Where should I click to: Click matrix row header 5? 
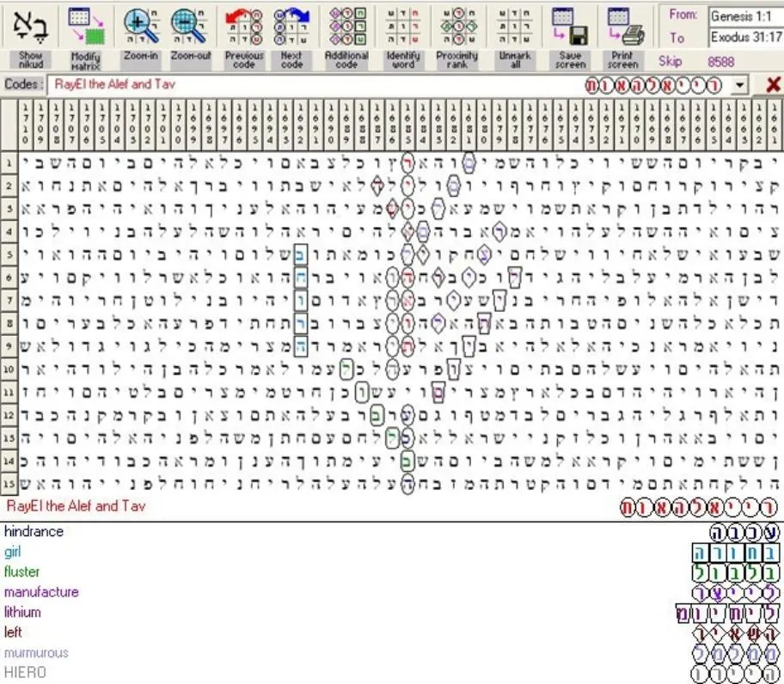9,255
